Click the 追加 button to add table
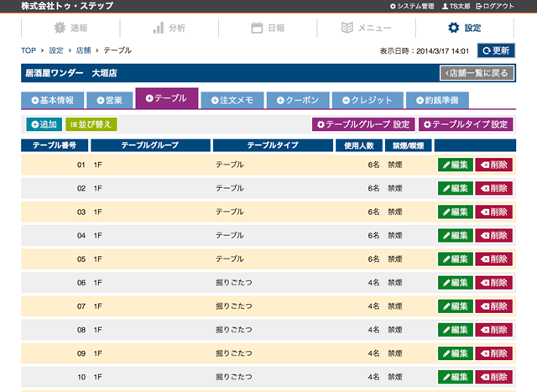 43,124
